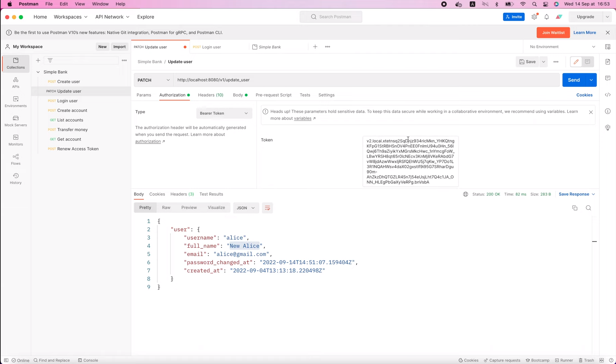Open the Cookies link under Send

(x=584, y=95)
